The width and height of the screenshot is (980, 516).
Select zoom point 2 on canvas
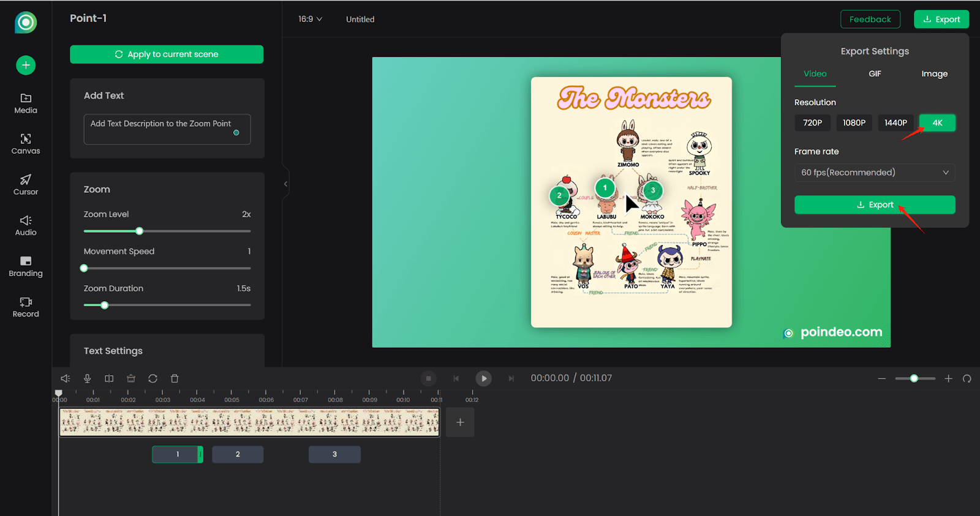(x=559, y=196)
